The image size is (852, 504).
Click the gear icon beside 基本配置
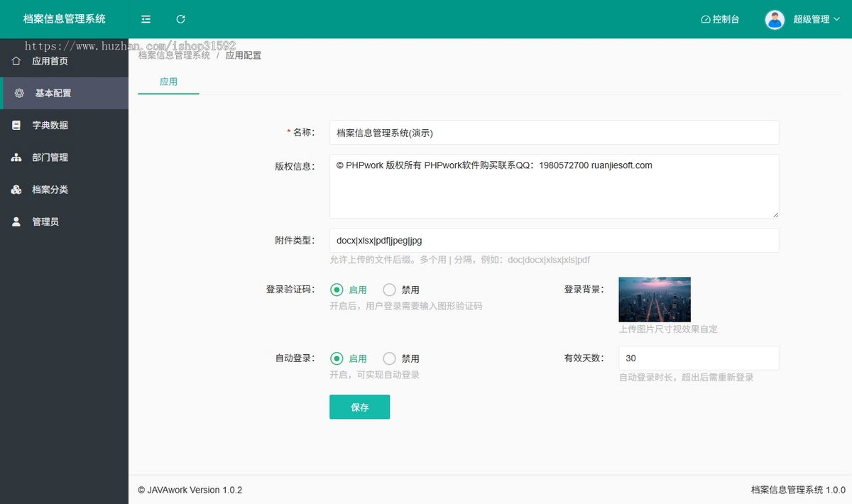(x=19, y=93)
